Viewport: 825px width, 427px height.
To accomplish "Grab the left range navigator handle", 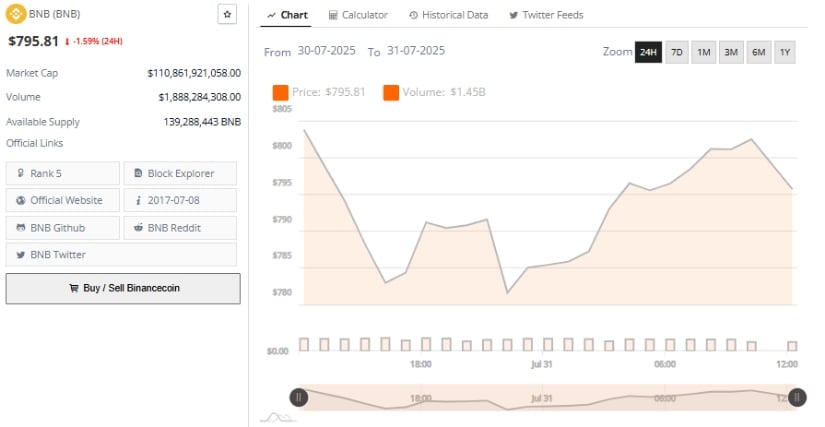I will 299,397.
